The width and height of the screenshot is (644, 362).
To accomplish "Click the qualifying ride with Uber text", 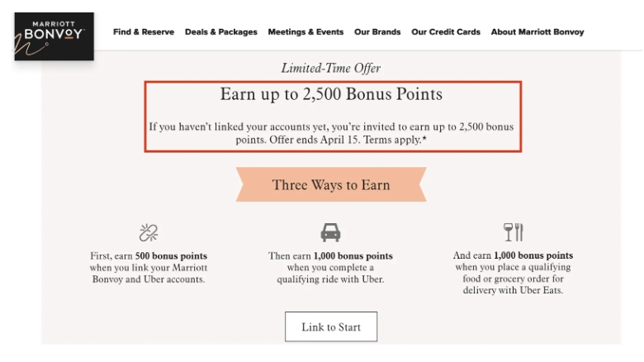I will [x=330, y=279].
